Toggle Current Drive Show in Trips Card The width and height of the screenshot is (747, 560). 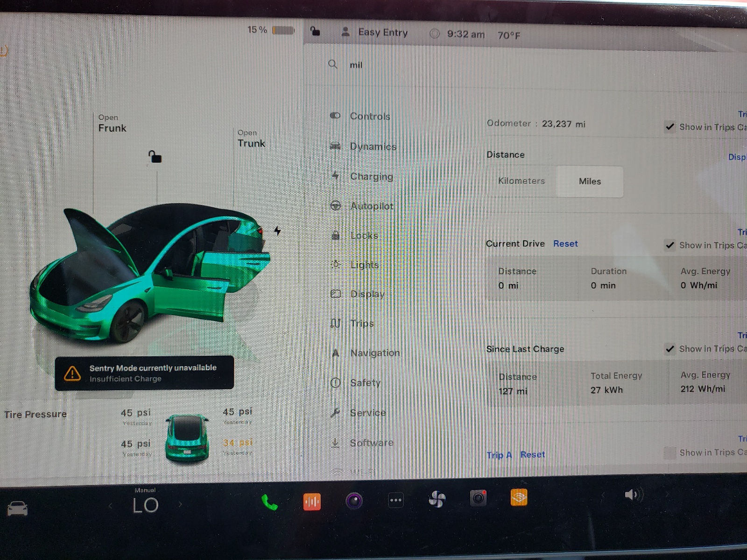(670, 245)
